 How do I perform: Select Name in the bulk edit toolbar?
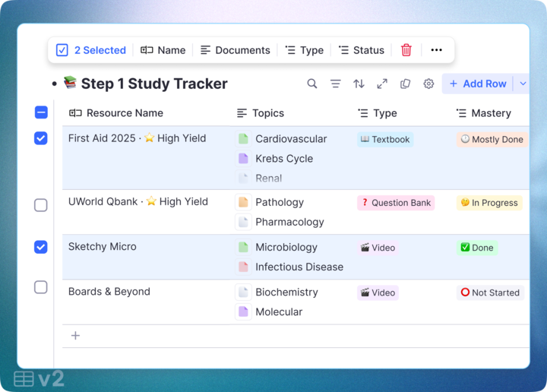163,50
